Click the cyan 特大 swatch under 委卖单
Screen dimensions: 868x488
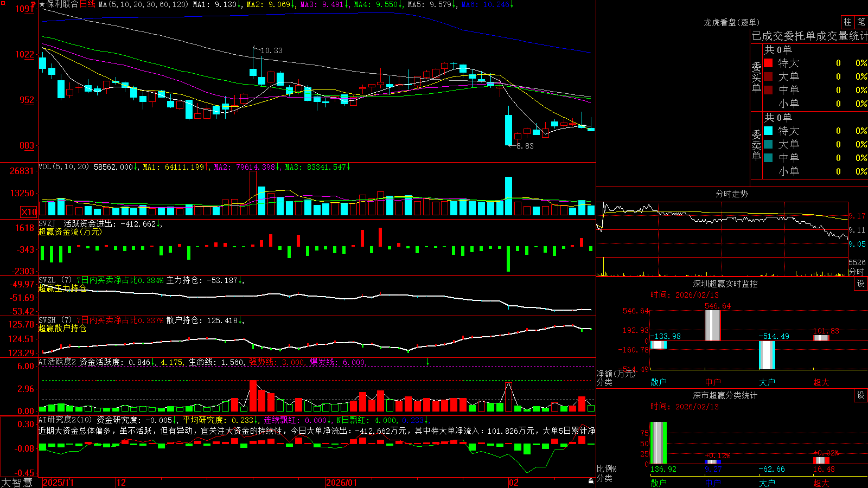click(x=768, y=131)
